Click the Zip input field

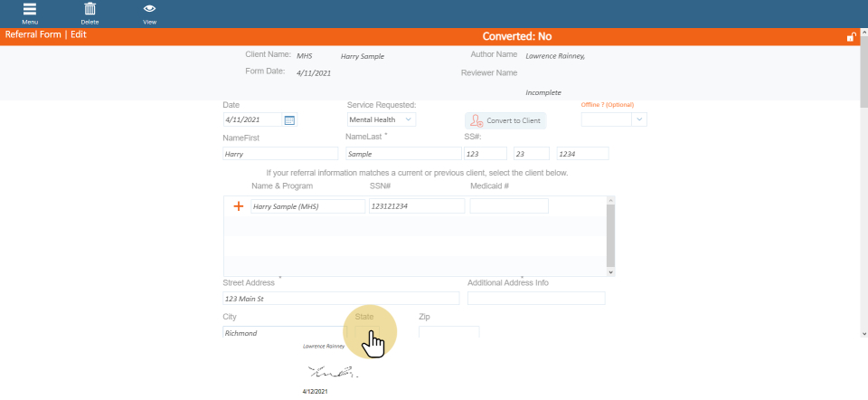[448, 332]
